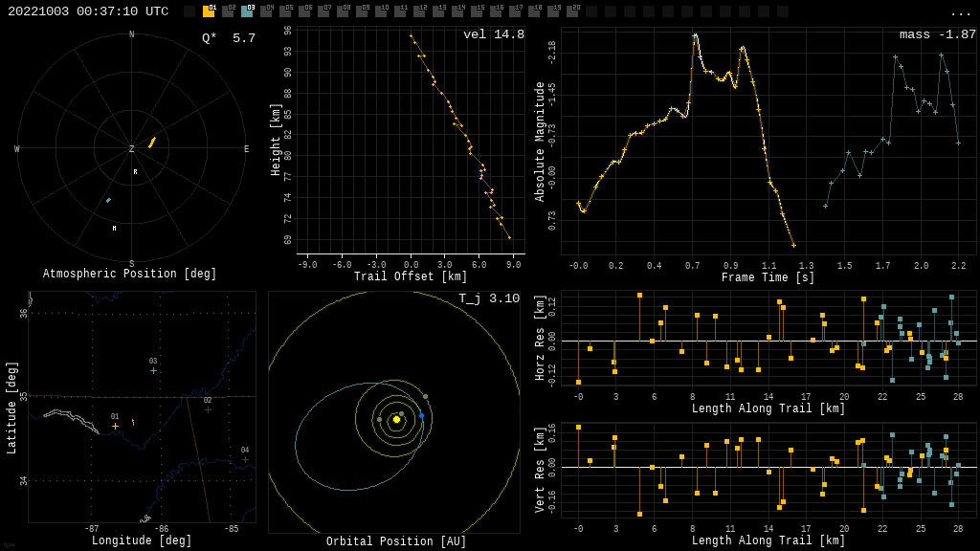Click station 18 indicator square
Viewport: 980px width, 551px height.
[534, 11]
